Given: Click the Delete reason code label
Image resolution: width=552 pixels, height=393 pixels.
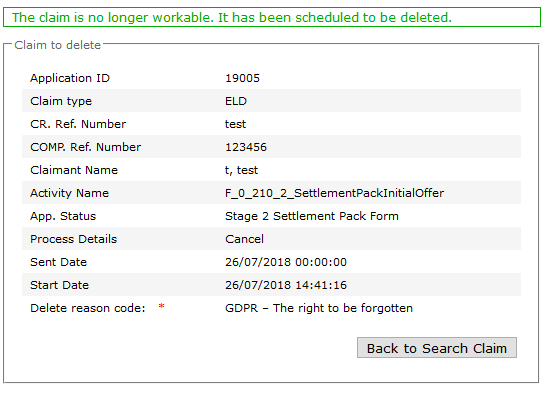Looking at the screenshot, I should pos(88,308).
